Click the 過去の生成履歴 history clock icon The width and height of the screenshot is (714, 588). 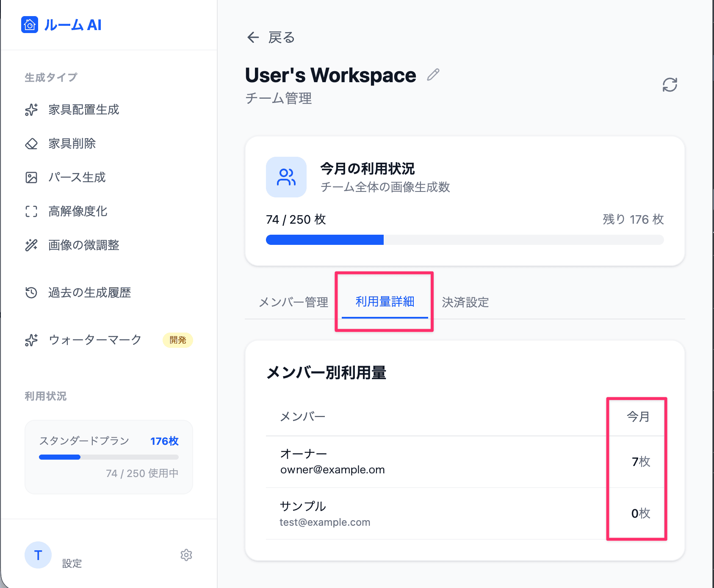(x=31, y=293)
